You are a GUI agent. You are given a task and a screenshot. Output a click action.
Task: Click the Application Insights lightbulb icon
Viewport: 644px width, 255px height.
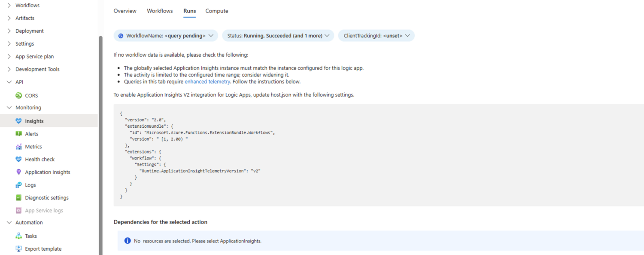tap(18, 172)
